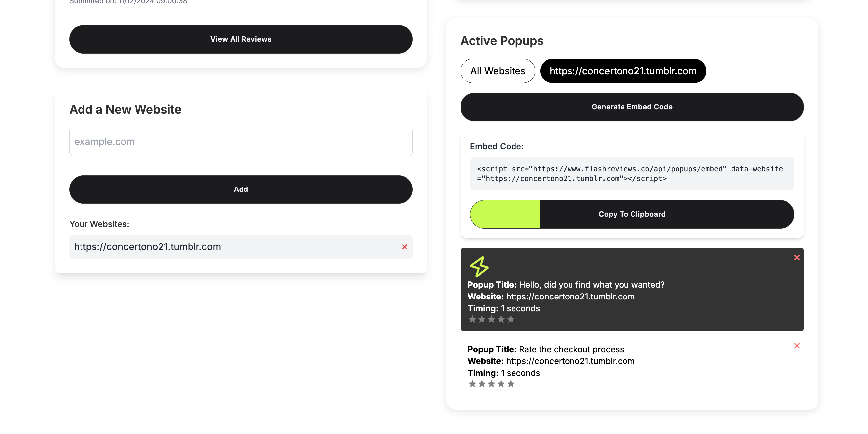Select the concertono21.tumblr.com filter pill
This screenshot has height=434, width=868.
pyautogui.click(x=623, y=71)
